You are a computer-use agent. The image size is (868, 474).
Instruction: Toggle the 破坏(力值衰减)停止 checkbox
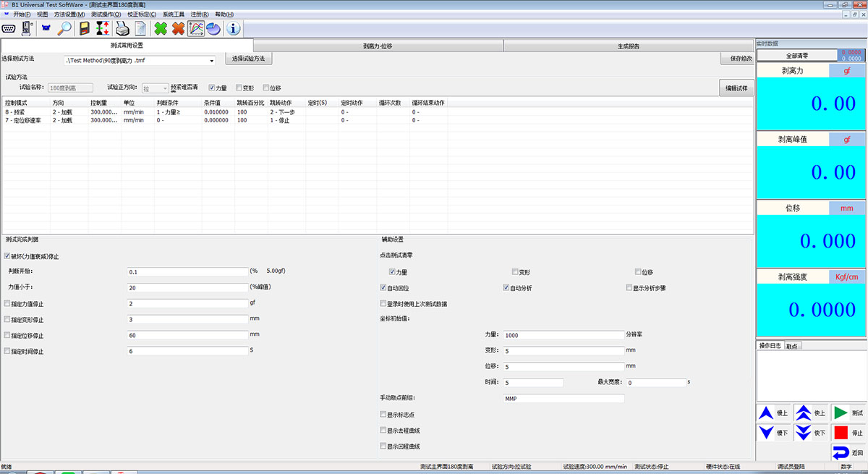[7, 256]
